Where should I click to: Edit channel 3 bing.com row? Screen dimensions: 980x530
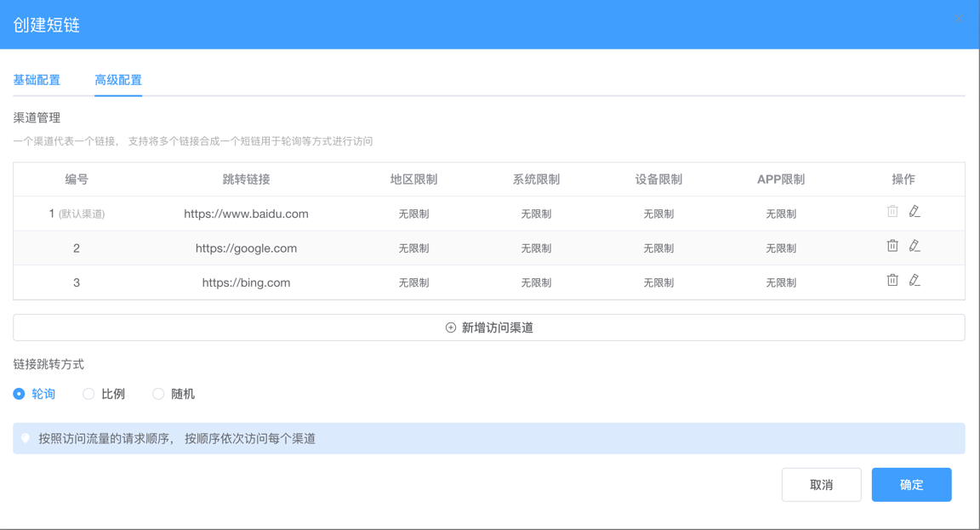pyautogui.click(x=914, y=280)
